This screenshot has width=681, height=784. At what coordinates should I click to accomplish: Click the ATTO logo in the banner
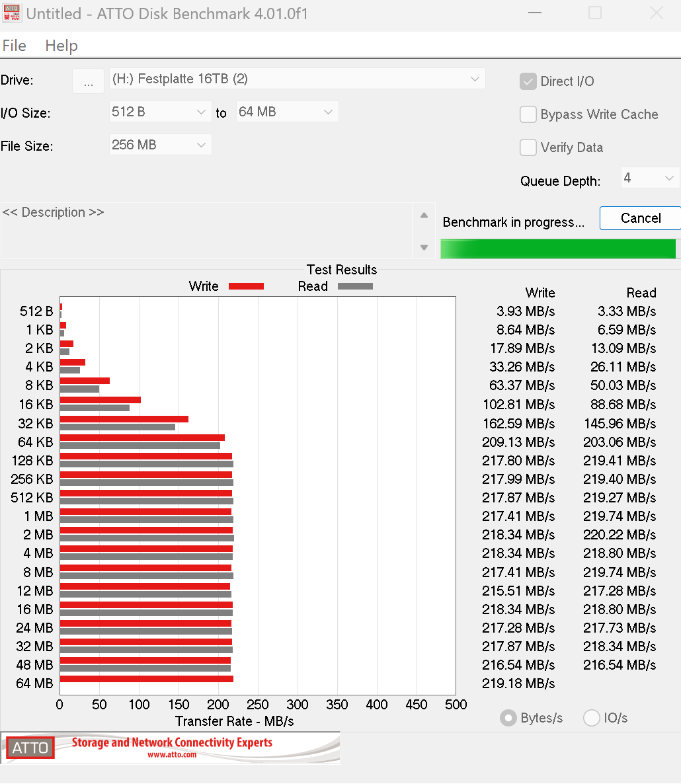click(x=30, y=748)
